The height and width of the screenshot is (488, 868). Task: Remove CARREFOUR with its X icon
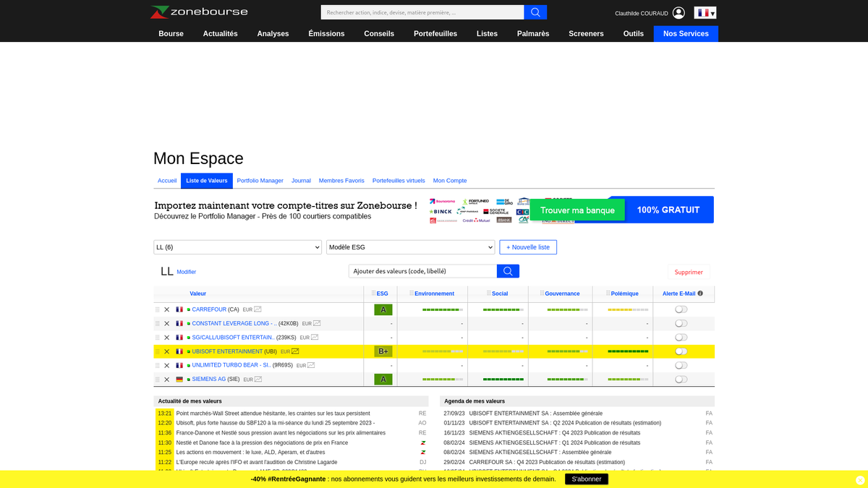(166, 309)
